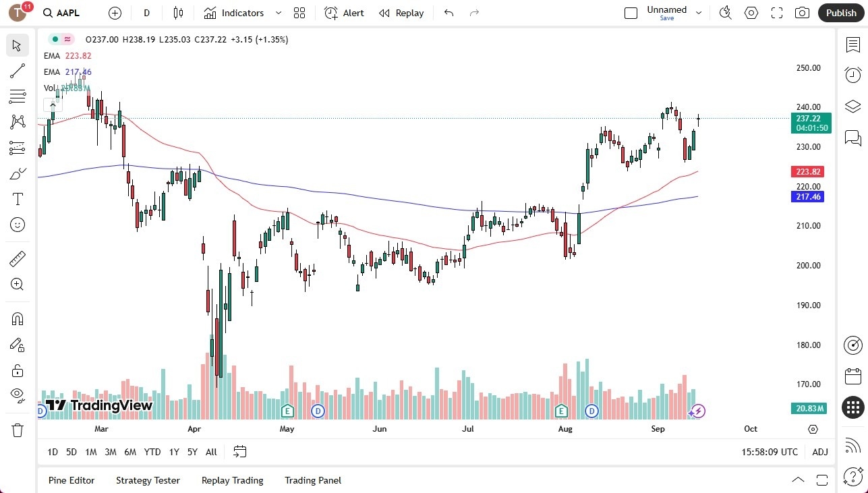Screen dimensions: 868x493
Task: Hide all drawings using the eye icon
Action: pos(17,395)
